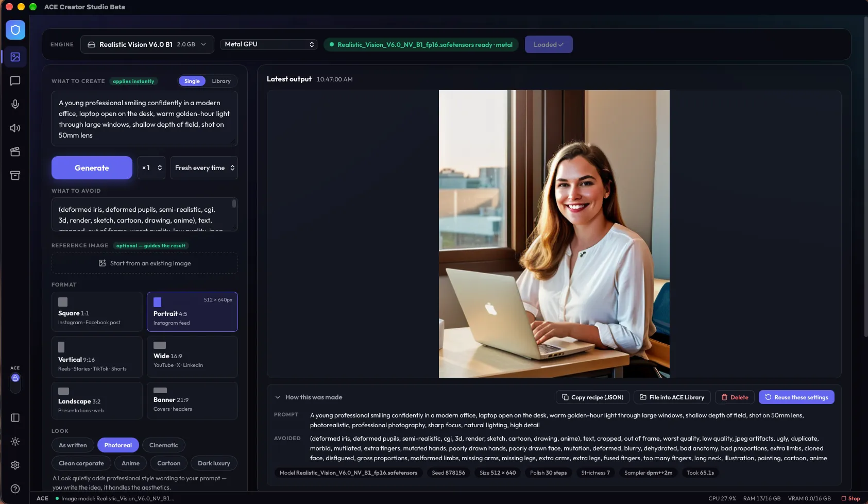Image resolution: width=868 pixels, height=504 pixels.
Task: Select Landscape 3:2 format card
Action: coord(97,400)
